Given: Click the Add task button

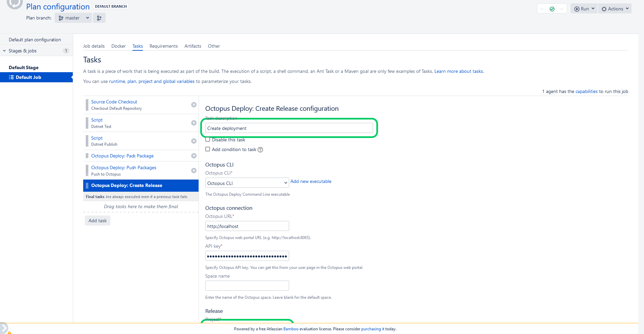Looking at the screenshot, I should (x=98, y=221).
